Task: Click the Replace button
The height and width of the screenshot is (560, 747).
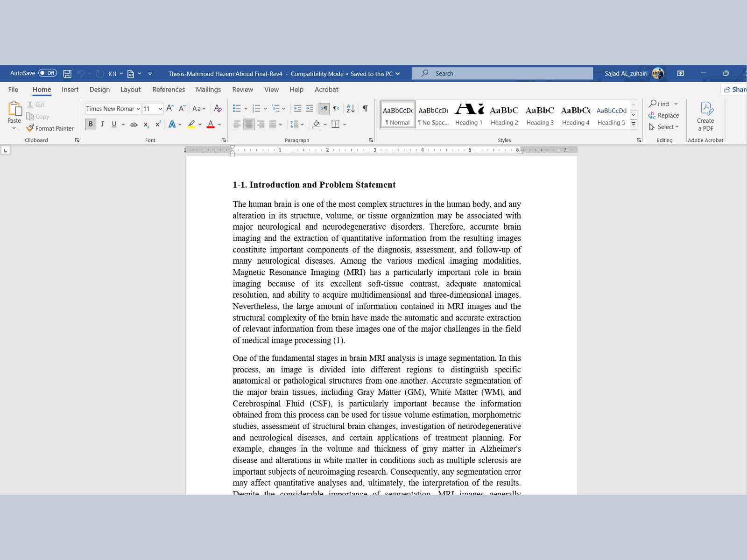Action: coord(664,115)
